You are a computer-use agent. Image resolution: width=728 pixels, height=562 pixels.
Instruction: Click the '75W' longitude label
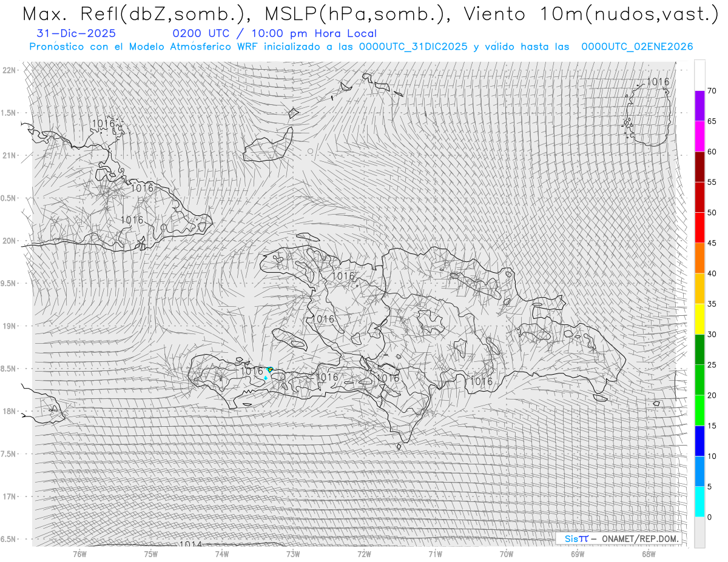[151, 554]
